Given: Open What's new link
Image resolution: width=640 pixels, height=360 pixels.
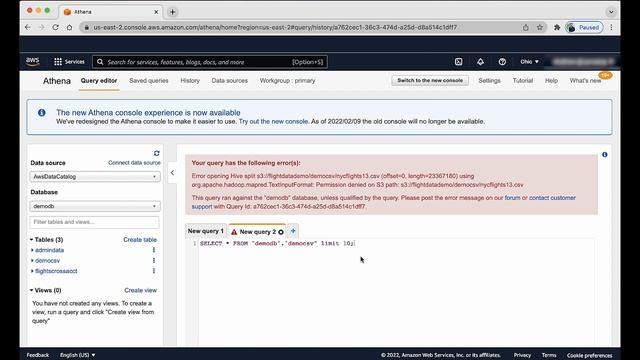Looking at the screenshot, I should click(x=585, y=80).
